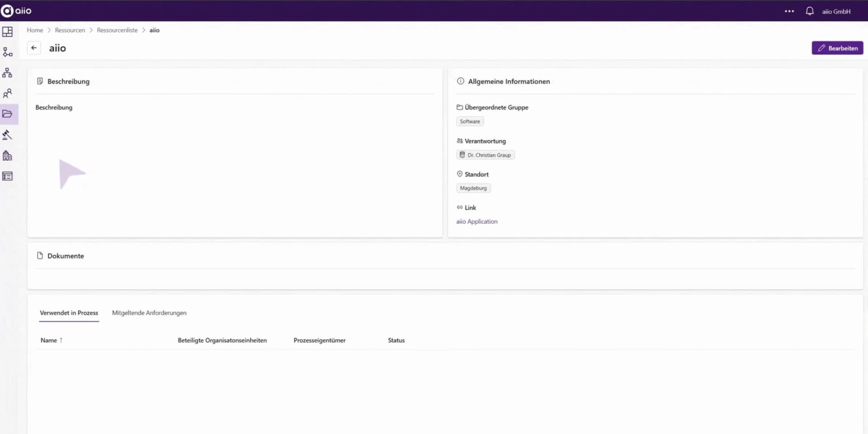
Task: Click the aiio logo in the header
Action: click(16, 10)
